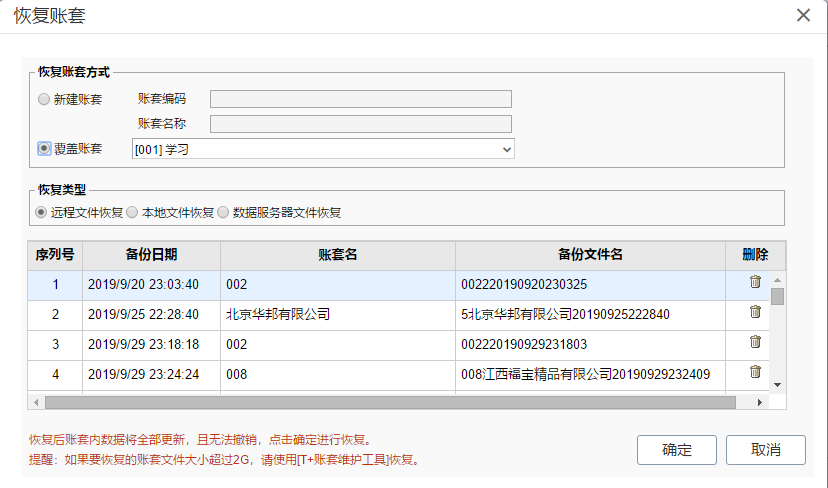Click the 账套编码 input field
Screen dimensions: 828x488
coord(360,99)
